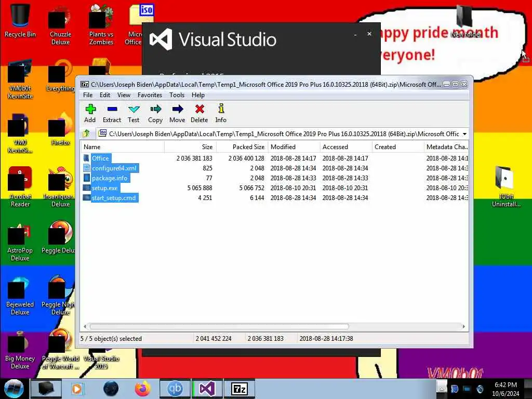Screen dimensions: 532x399
Task: Switch to Visual Studio taskbar button
Action: pyautogui.click(x=207, y=389)
